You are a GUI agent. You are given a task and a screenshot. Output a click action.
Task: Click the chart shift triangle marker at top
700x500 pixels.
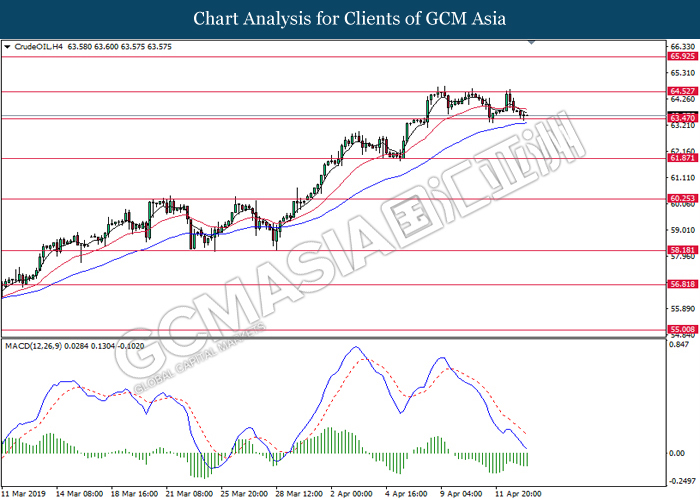click(531, 42)
